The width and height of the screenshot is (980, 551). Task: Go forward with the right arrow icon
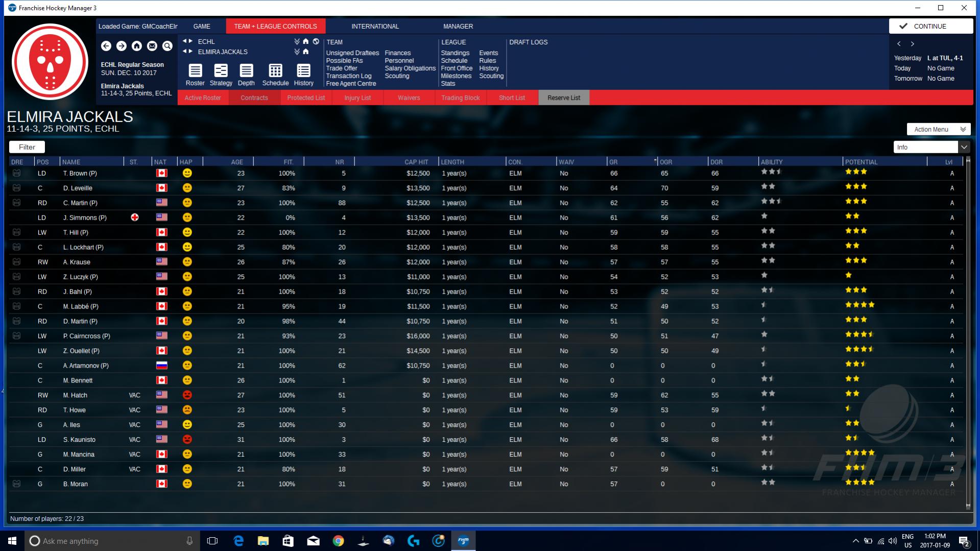[x=122, y=46]
